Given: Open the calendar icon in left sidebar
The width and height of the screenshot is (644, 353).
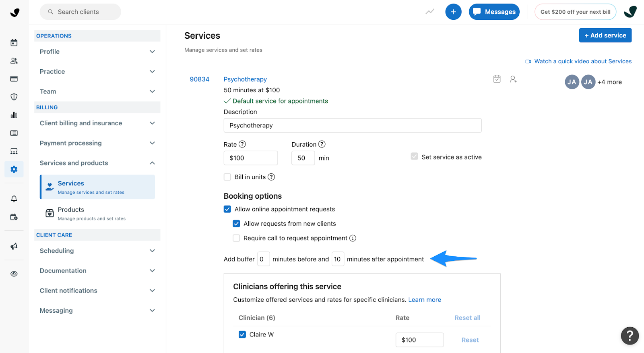Looking at the screenshot, I should tap(14, 43).
